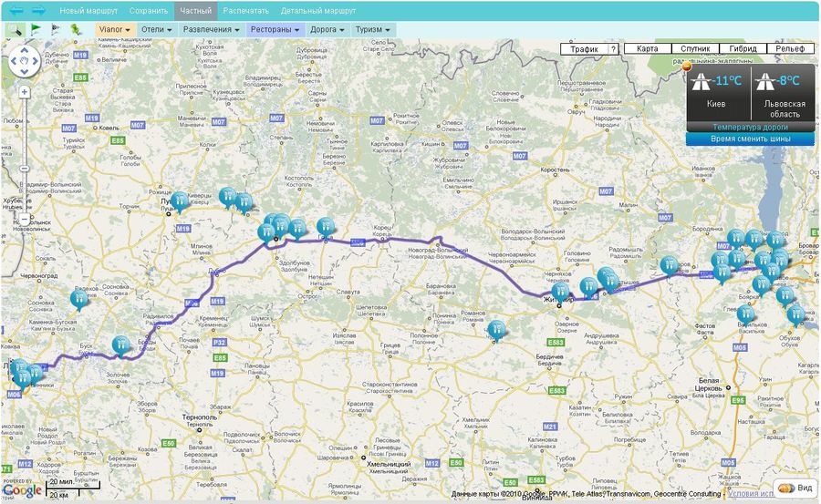Open the Рестораны dropdown menu
Image resolution: width=821 pixels, height=504 pixels.
275,29
